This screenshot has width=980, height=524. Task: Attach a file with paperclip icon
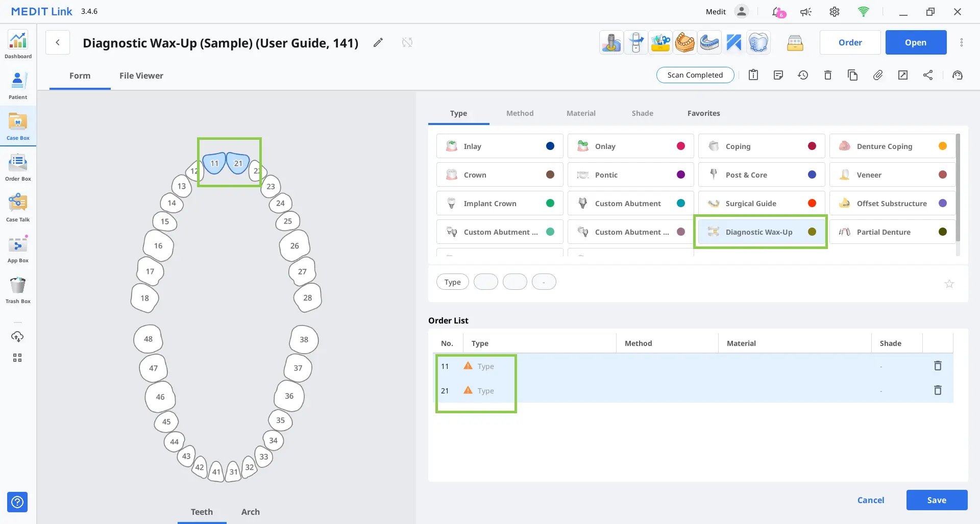pos(878,75)
